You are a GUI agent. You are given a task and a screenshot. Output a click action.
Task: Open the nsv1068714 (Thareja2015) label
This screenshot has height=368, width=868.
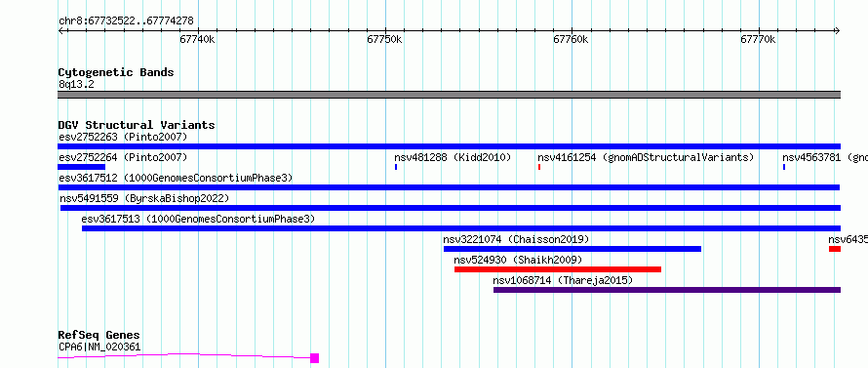pos(563,280)
